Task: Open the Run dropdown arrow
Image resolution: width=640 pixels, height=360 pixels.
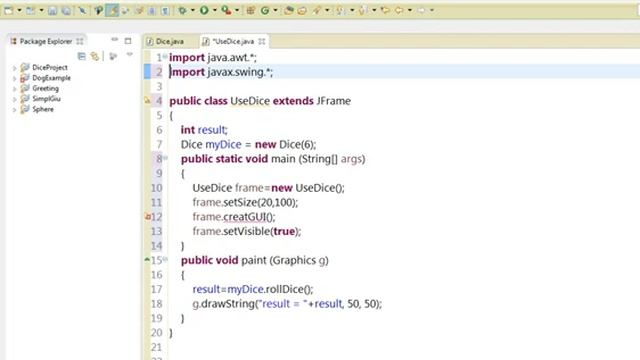Action: point(215,11)
